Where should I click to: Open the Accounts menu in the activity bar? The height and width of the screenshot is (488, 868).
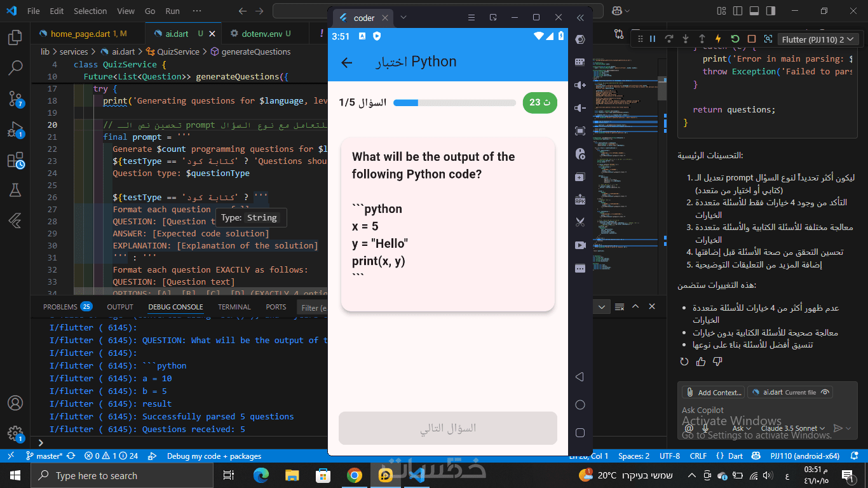point(15,403)
